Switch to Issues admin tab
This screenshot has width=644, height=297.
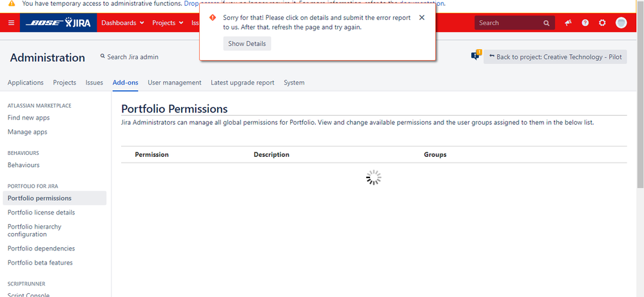point(95,82)
